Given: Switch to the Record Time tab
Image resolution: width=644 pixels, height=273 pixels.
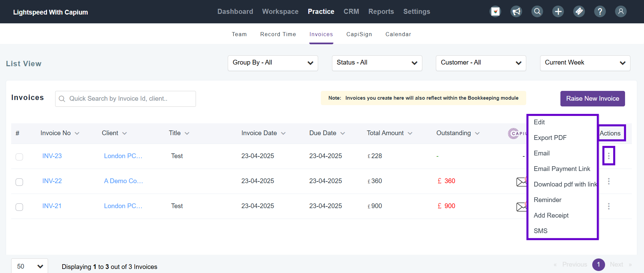Looking at the screenshot, I should (x=278, y=34).
